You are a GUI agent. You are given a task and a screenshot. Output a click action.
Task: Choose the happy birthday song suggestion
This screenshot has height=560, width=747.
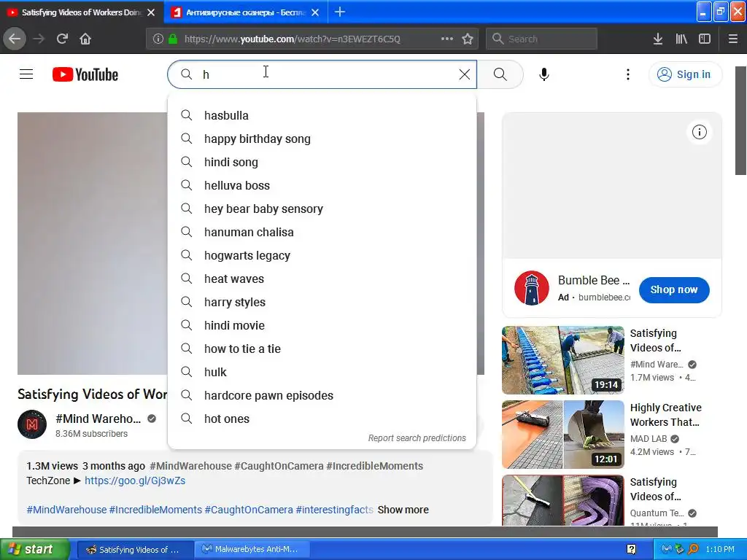point(322,139)
